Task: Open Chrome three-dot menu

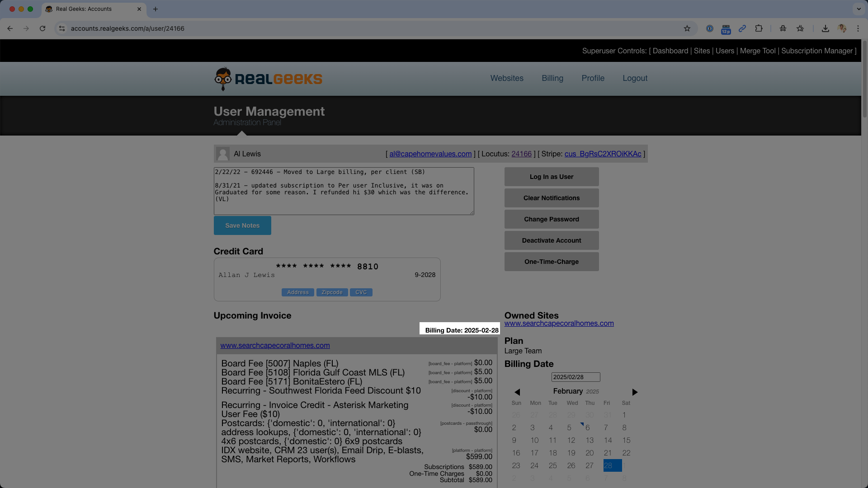Action: (x=858, y=28)
